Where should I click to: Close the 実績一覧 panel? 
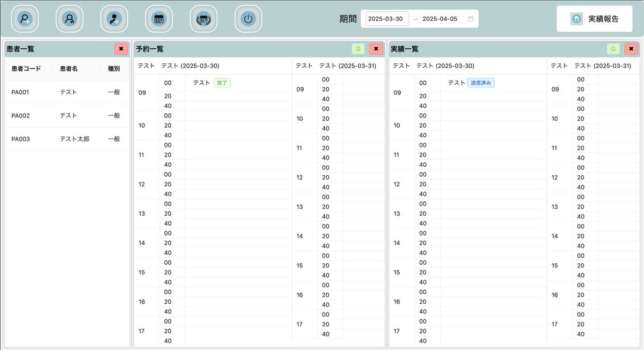tap(631, 49)
